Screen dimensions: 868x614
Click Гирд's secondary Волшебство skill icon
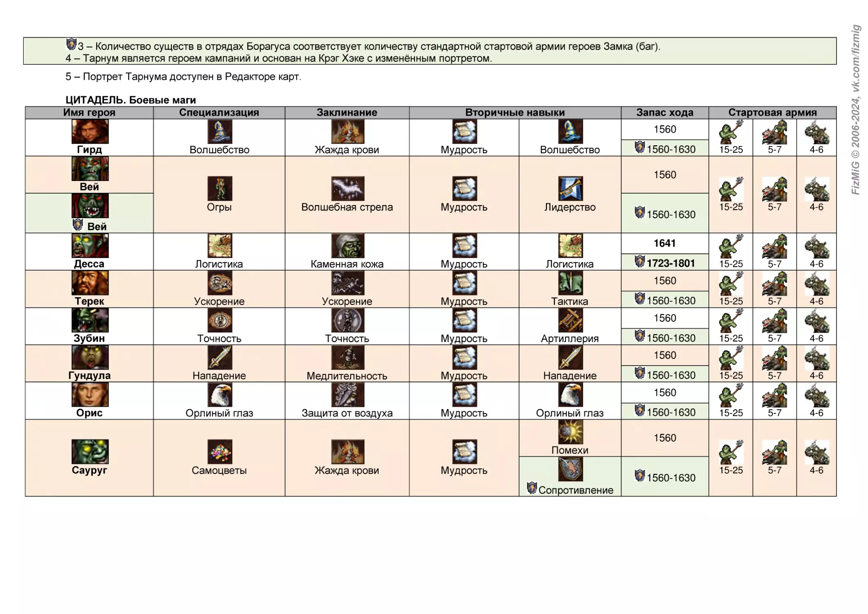pos(570,132)
